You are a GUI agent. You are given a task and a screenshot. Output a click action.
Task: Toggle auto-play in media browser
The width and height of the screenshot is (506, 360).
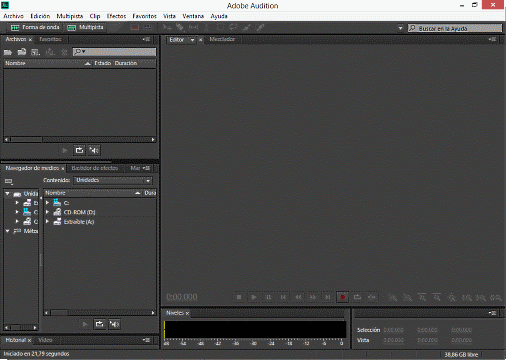[x=114, y=324]
